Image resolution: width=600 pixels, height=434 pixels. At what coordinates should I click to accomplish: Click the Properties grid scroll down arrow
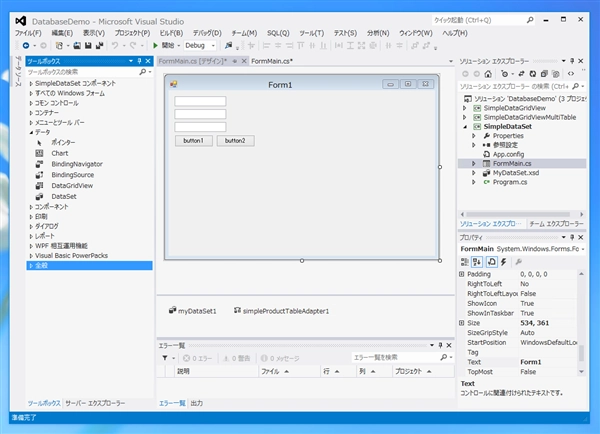pyautogui.click(x=581, y=372)
